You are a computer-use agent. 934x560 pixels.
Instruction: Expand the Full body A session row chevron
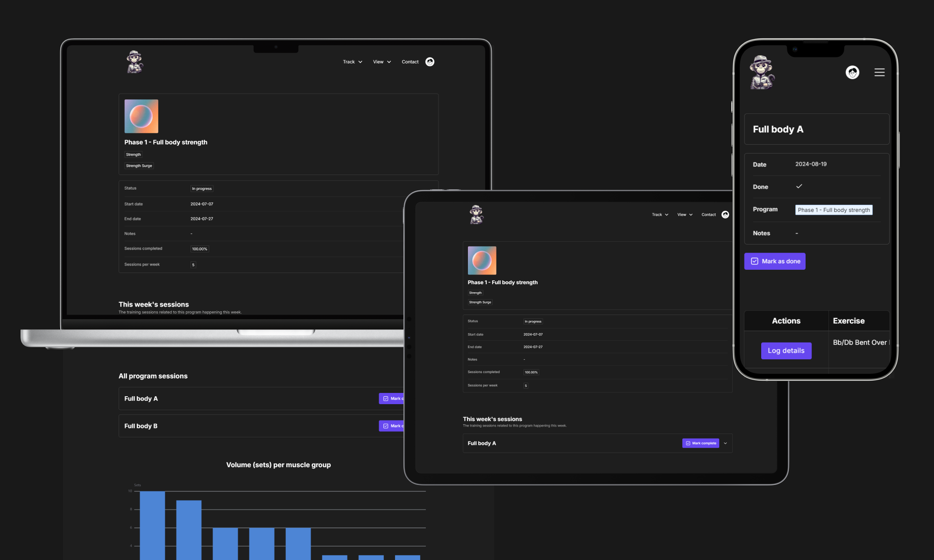725,443
